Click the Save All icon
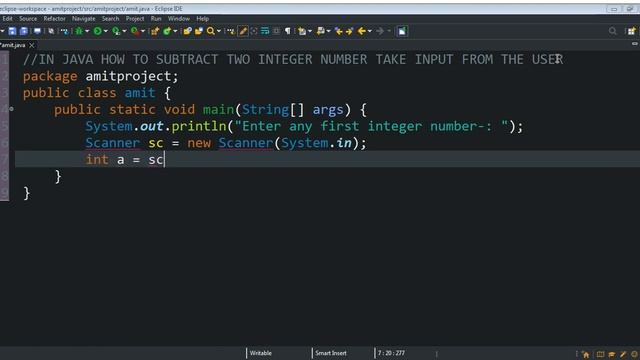 pos(24,31)
